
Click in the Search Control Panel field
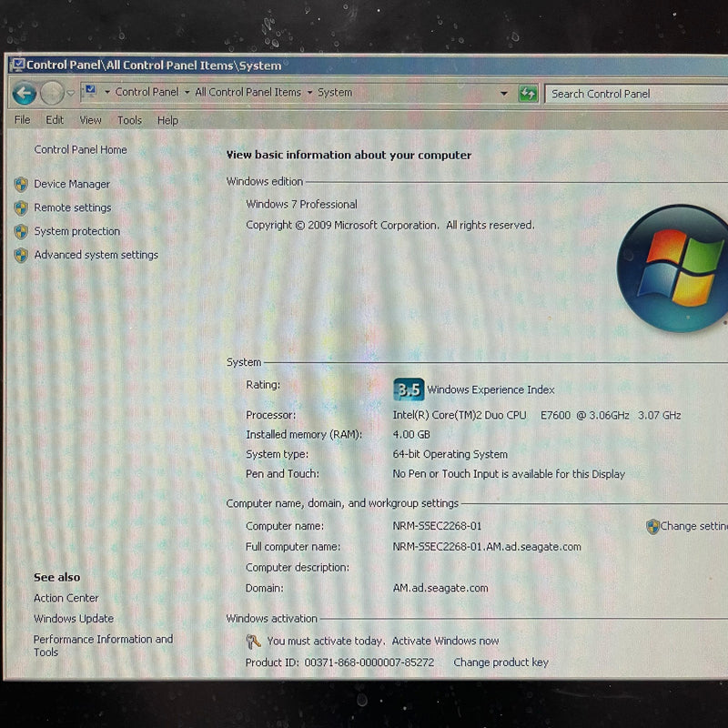636,94
